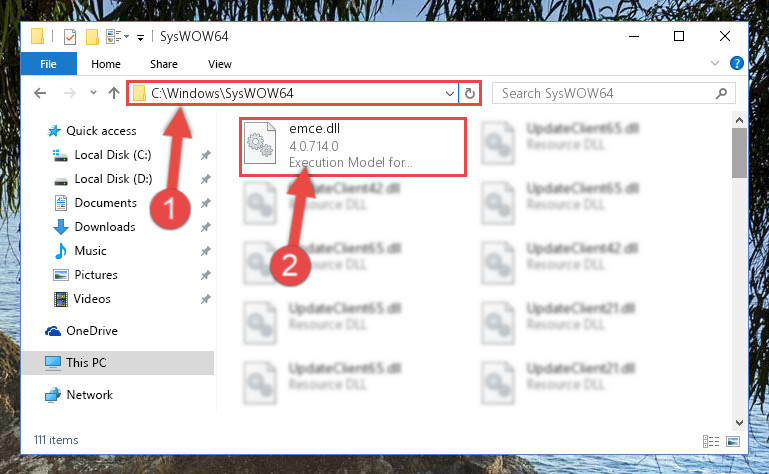The image size is (769, 474).
Task: Go back with the left arrow
Action: tap(40, 93)
